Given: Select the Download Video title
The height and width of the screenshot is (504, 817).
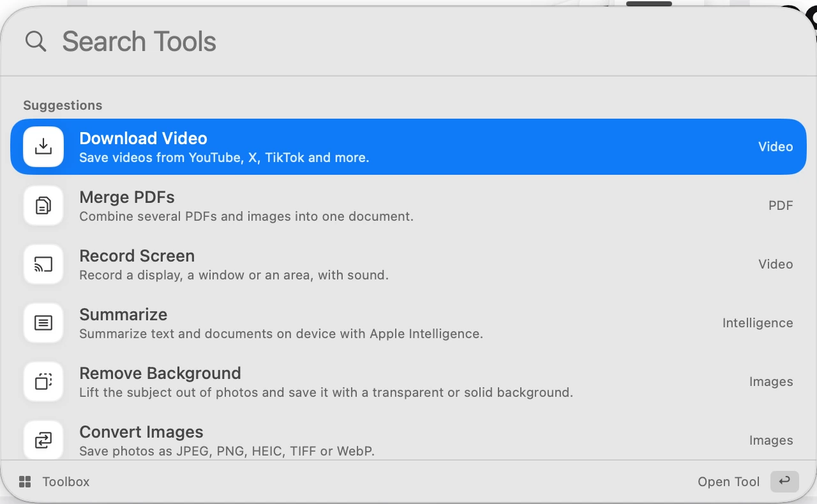Looking at the screenshot, I should pos(143,138).
